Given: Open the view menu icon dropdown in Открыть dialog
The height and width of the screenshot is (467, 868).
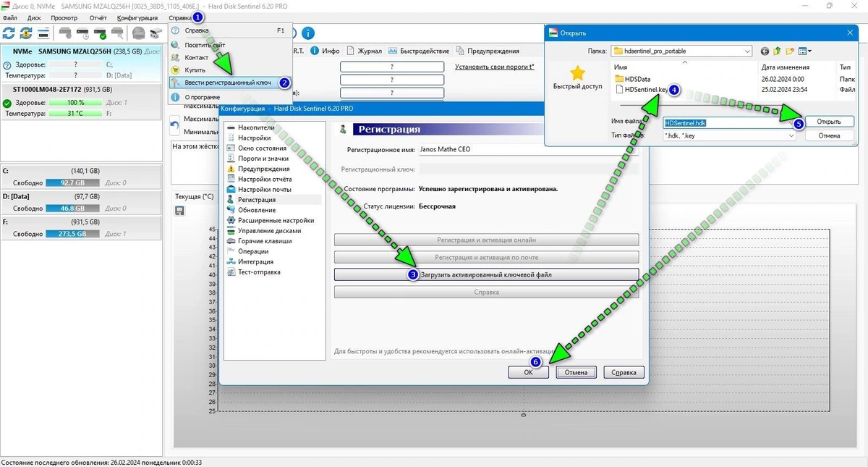Looking at the screenshot, I should pyautogui.click(x=804, y=51).
